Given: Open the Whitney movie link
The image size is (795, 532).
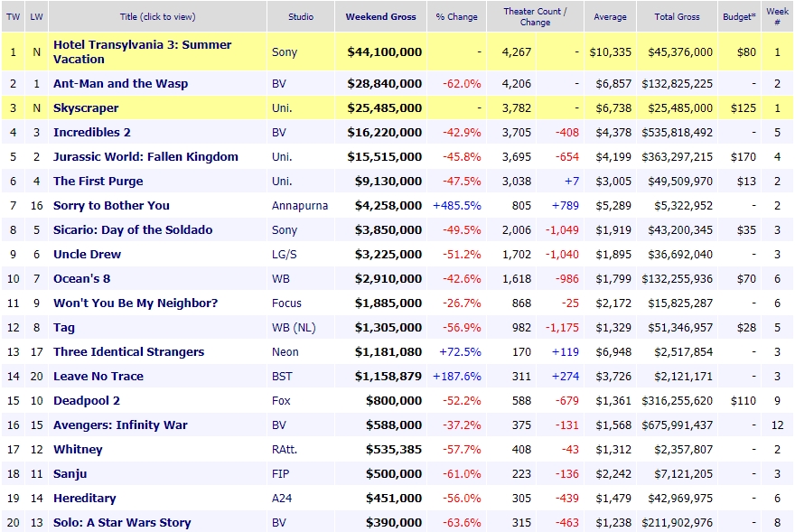Looking at the screenshot, I should coord(78,449).
